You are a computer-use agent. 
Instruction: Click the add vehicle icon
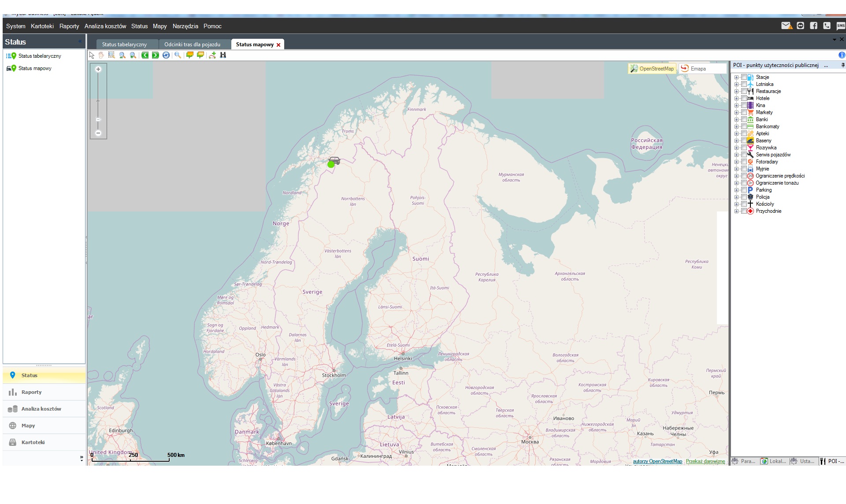[x=212, y=55]
